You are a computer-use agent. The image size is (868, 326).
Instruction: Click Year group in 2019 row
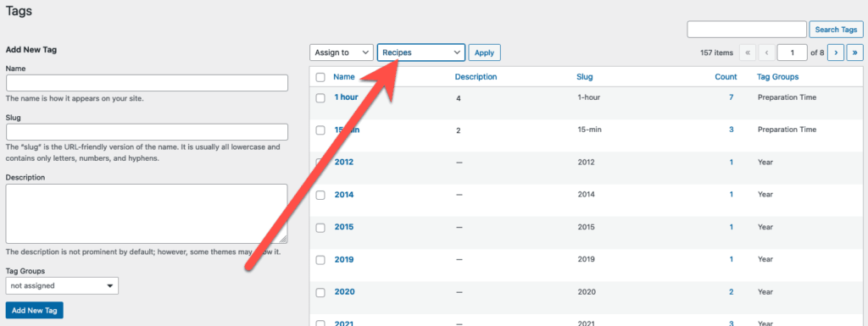[x=765, y=260]
